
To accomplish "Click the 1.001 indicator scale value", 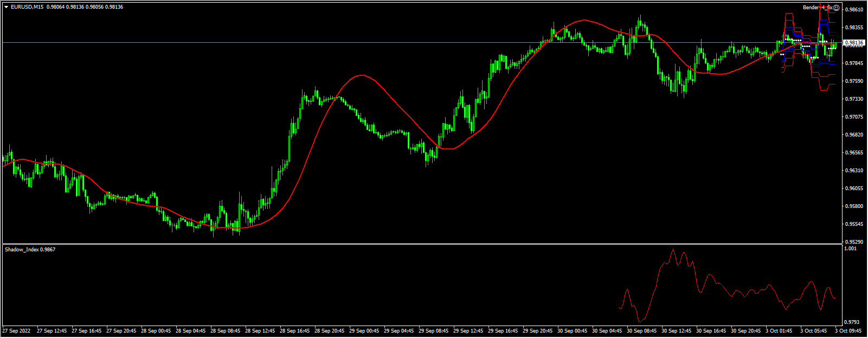I will point(851,249).
